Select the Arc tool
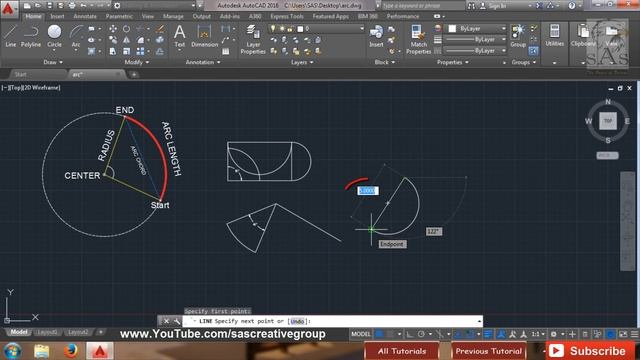The height and width of the screenshot is (360, 640). coord(76,36)
